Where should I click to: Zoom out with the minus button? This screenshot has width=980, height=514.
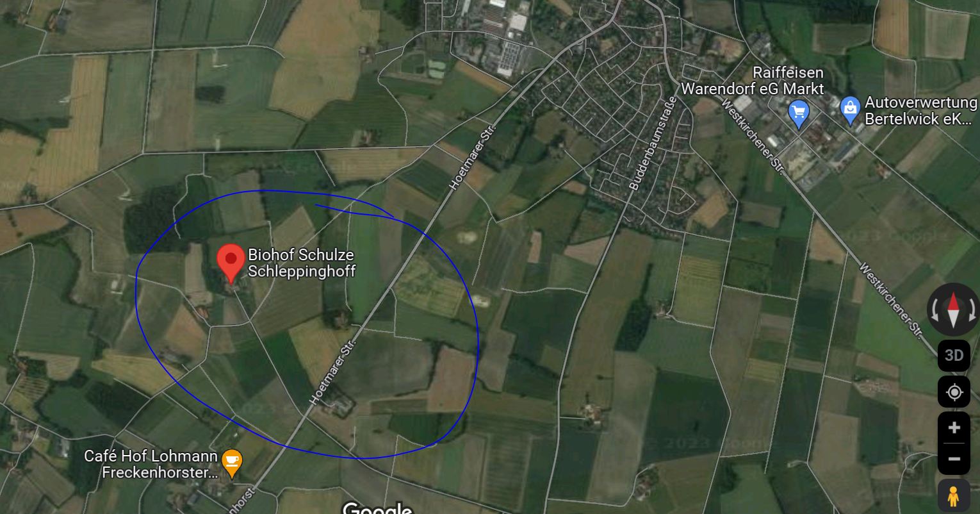(x=954, y=459)
